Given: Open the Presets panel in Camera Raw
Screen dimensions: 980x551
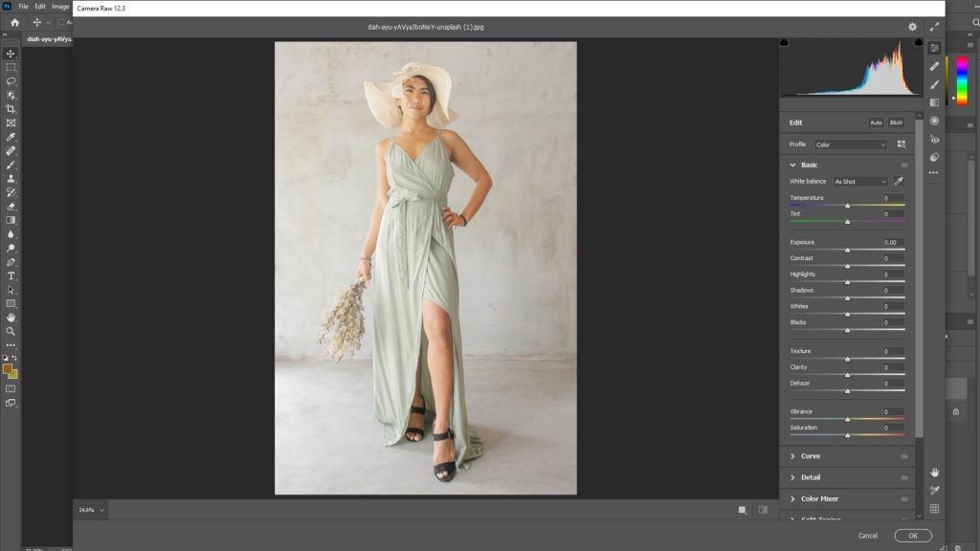Looking at the screenshot, I should (x=934, y=158).
